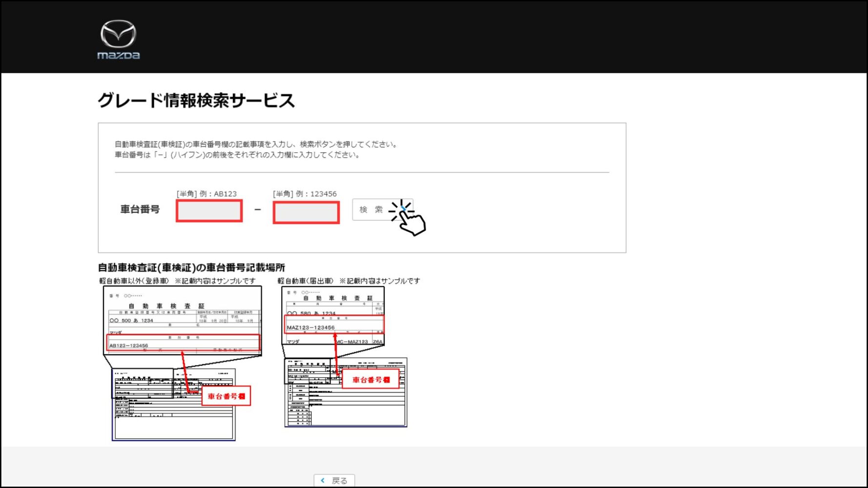Go back with the 戻る button
Viewport: 868px width, 488px height.
[x=334, y=481]
